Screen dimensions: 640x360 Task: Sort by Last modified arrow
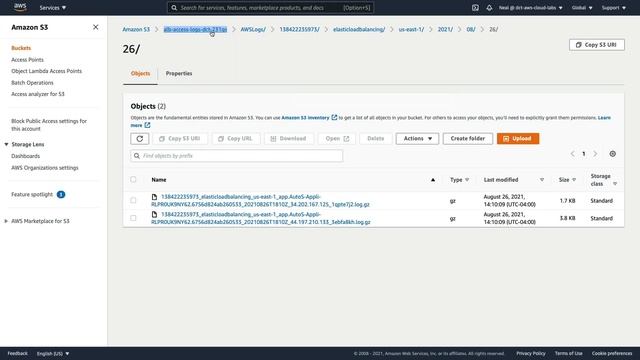point(542,180)
